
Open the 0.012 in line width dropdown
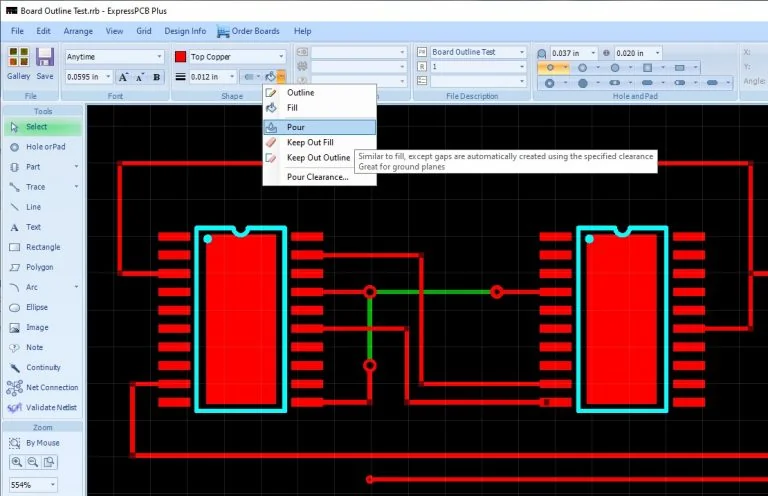click(x=232, y=77)
